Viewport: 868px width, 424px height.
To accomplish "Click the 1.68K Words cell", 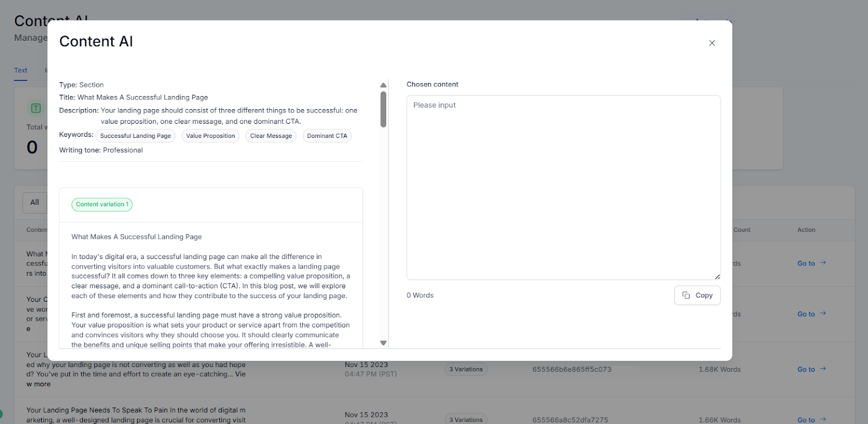I will 719,369.
